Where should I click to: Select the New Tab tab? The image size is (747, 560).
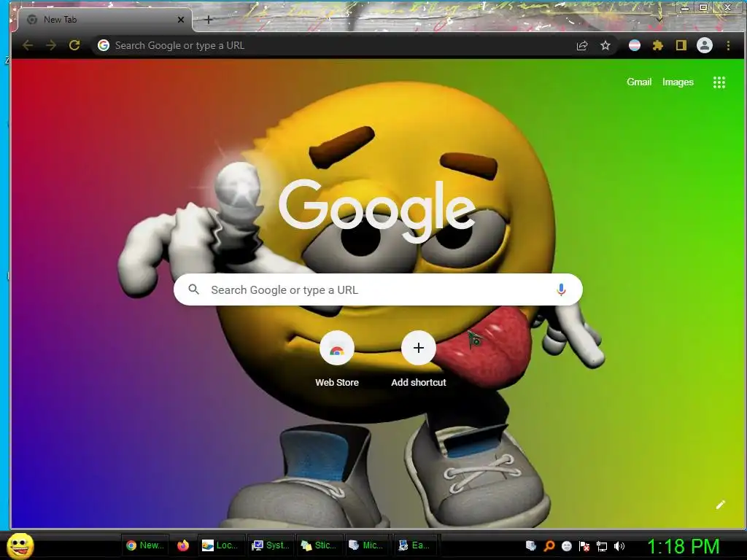tap(105, 20)
